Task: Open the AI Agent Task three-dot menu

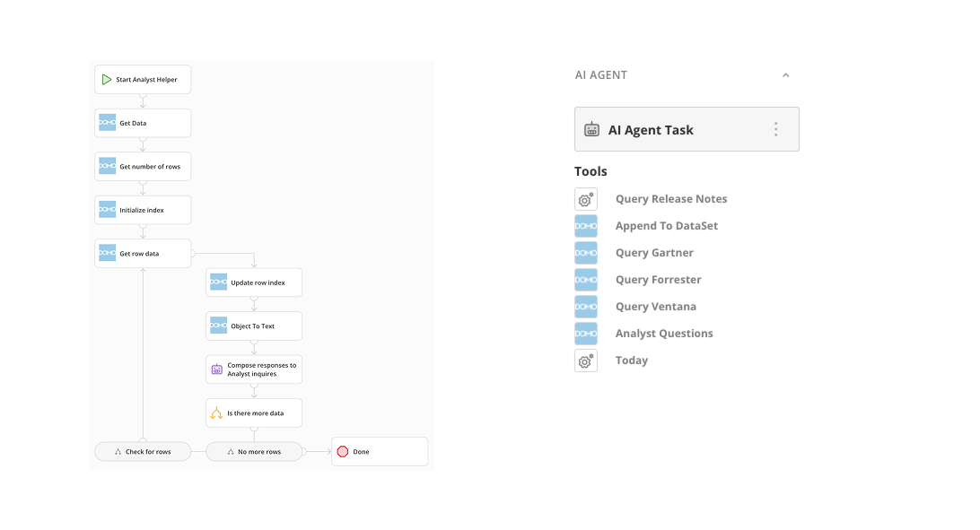Action: [x=775, y=129]
